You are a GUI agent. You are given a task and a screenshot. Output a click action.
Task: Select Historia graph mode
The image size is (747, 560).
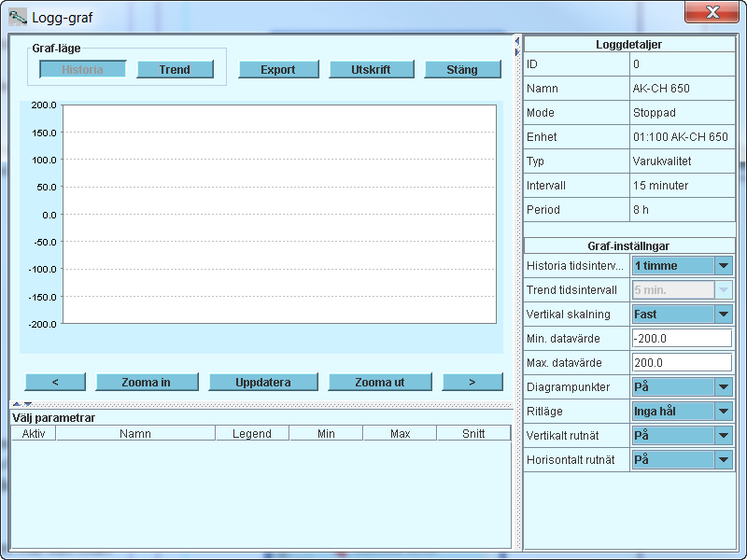[82, 69]
